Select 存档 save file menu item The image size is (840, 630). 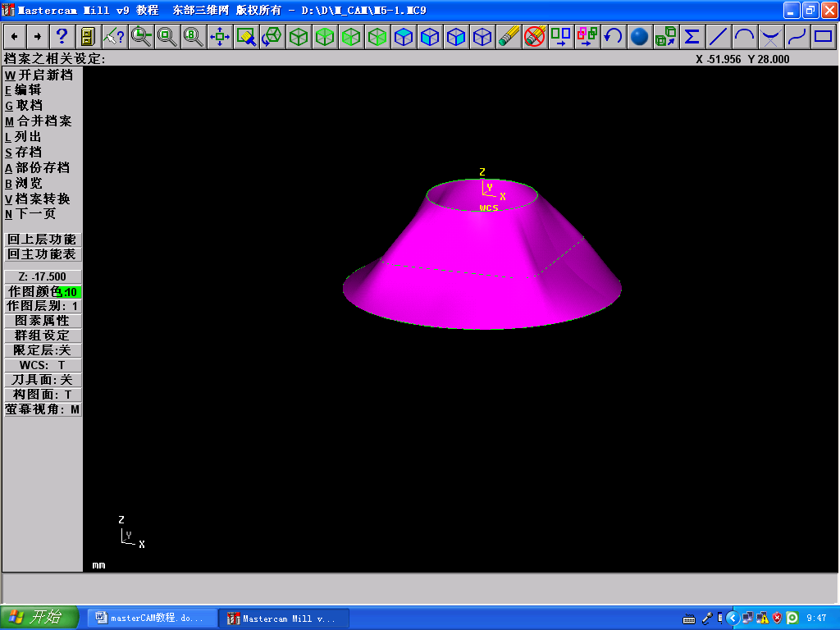coord(28,152)
